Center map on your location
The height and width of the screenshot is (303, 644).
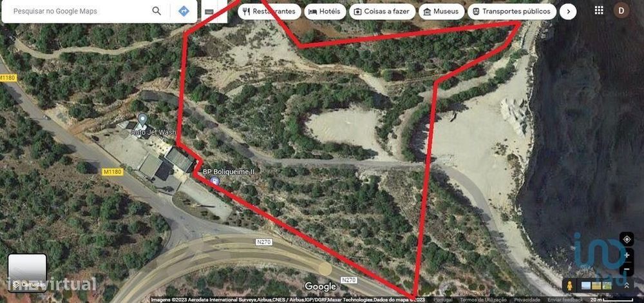(627, 239)
